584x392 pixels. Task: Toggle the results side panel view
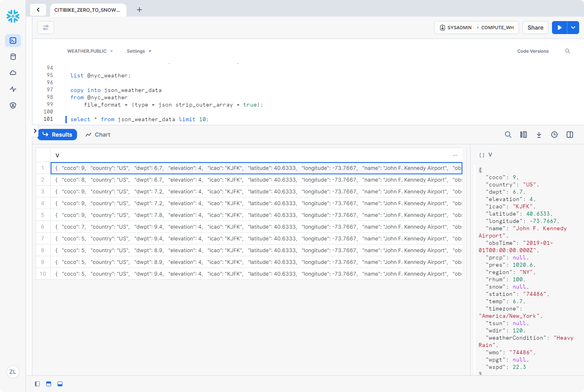pos(570,135)
